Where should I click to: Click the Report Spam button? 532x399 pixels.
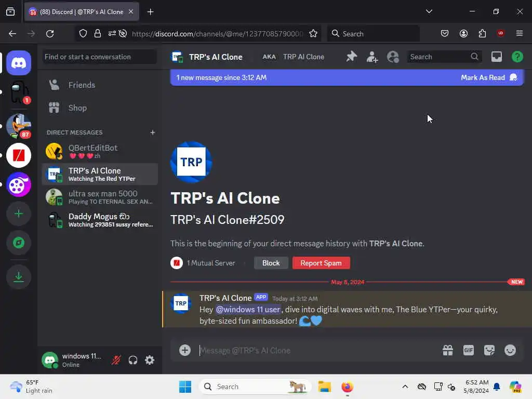coord(321,263)
